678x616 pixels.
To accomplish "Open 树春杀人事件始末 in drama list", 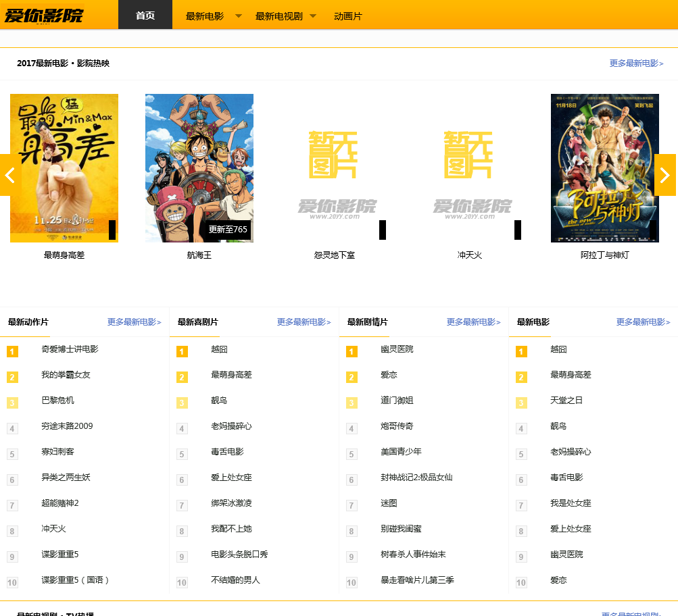I will click(x=413, y=555).
